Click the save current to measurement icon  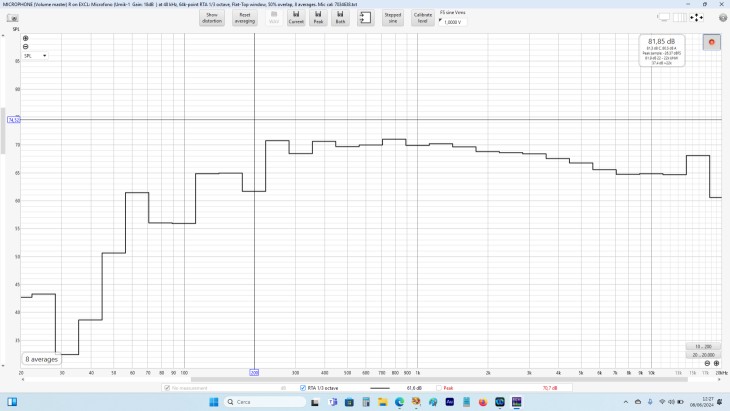coord(366,18)
